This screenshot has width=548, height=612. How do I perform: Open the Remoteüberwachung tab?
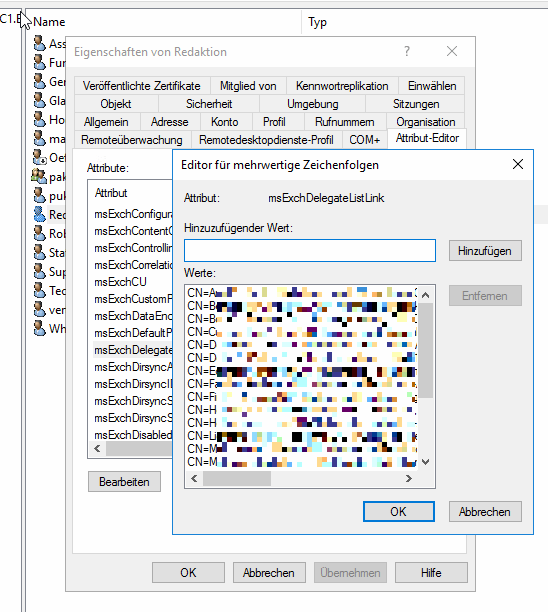132,140
